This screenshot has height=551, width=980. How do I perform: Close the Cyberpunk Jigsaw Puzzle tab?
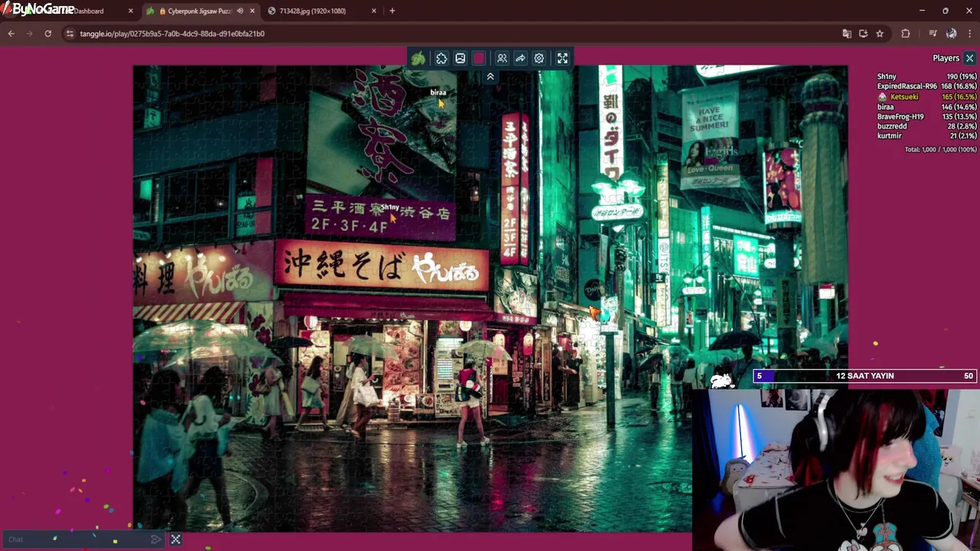pos(252,11)
